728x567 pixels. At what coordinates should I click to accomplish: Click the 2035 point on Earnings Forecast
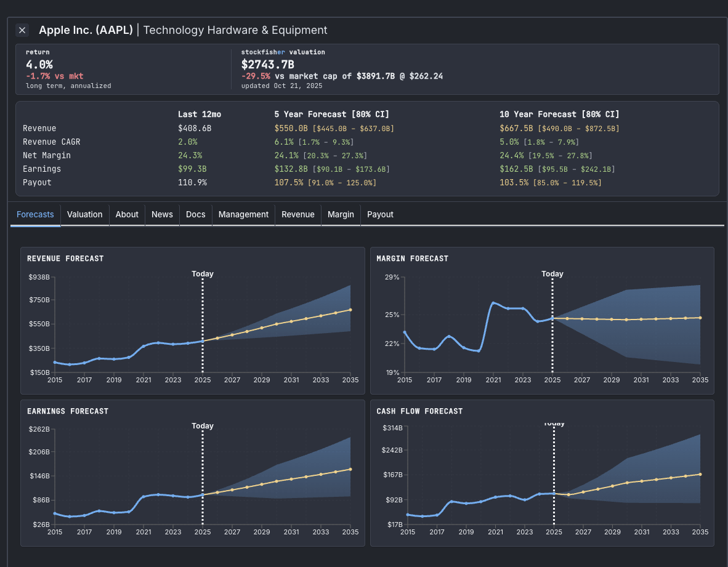click(x=350, y=469)
